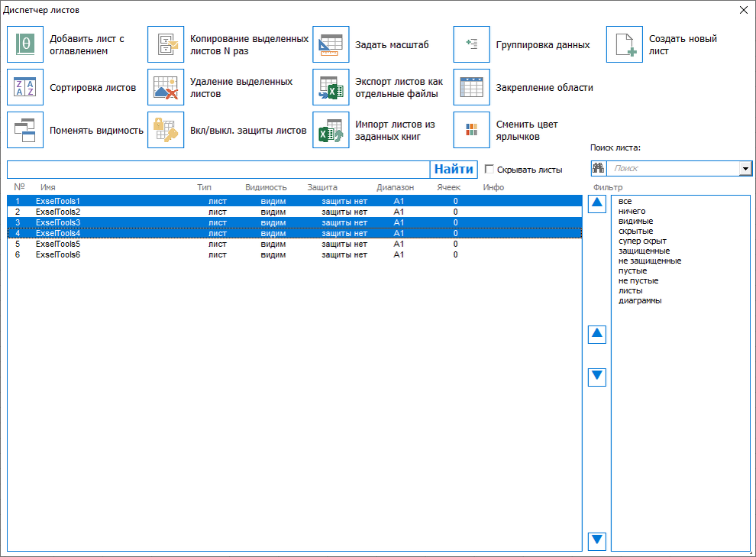The height and width of the screenshot is (557, 756).
Task: Select the 'Создать новый лист' icon
Action: (x=625, y=44)
